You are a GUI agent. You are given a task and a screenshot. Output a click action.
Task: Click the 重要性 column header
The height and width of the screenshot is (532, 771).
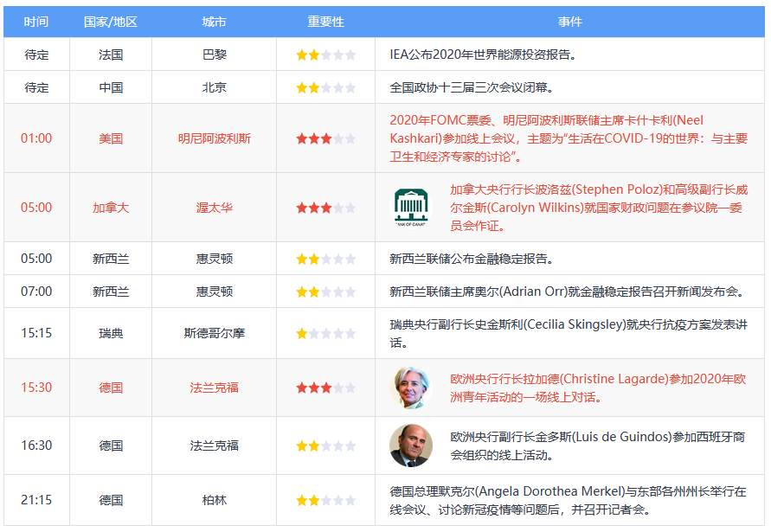click(x=325, y=22)
